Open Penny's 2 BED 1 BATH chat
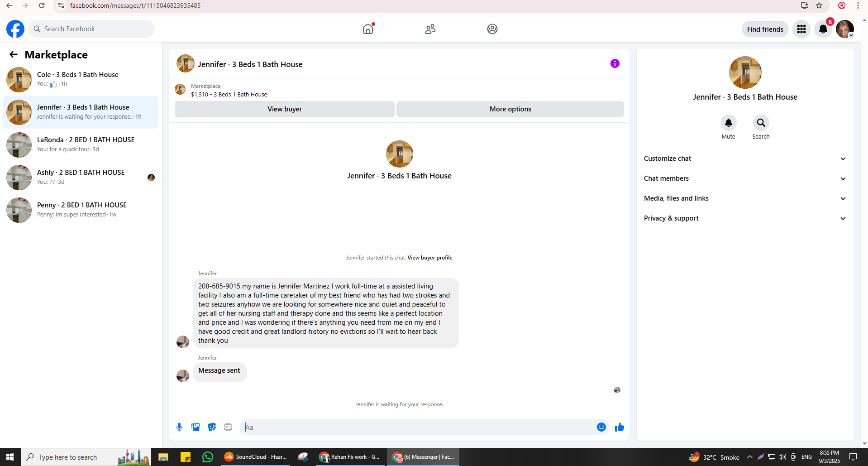 81,210
